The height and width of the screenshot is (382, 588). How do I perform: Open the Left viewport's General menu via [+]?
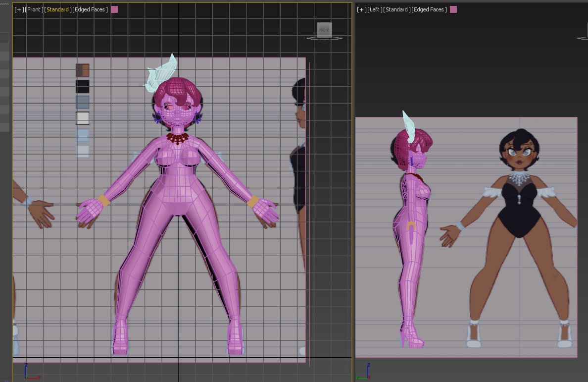pos(361,9)
